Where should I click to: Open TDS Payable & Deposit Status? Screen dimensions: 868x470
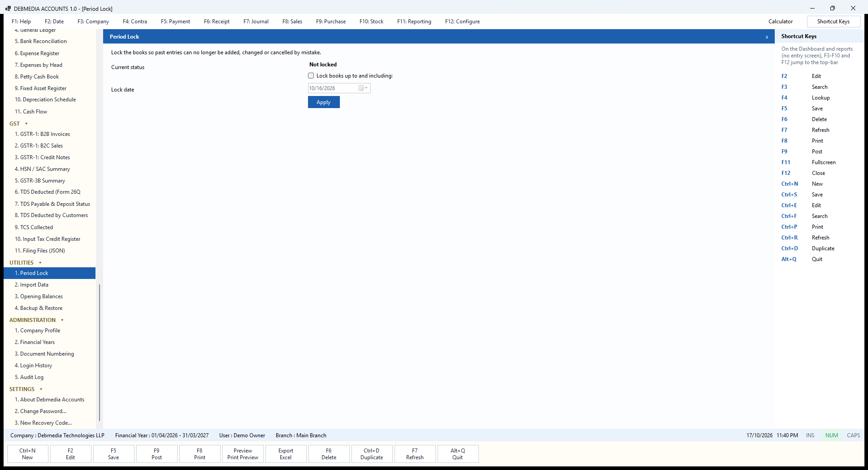(49, 204)
